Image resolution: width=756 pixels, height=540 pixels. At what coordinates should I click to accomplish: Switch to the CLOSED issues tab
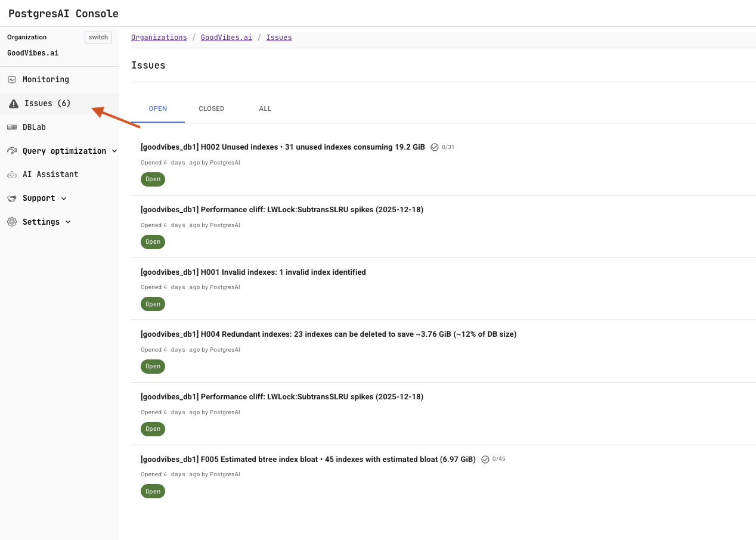[x=212, y=108]
